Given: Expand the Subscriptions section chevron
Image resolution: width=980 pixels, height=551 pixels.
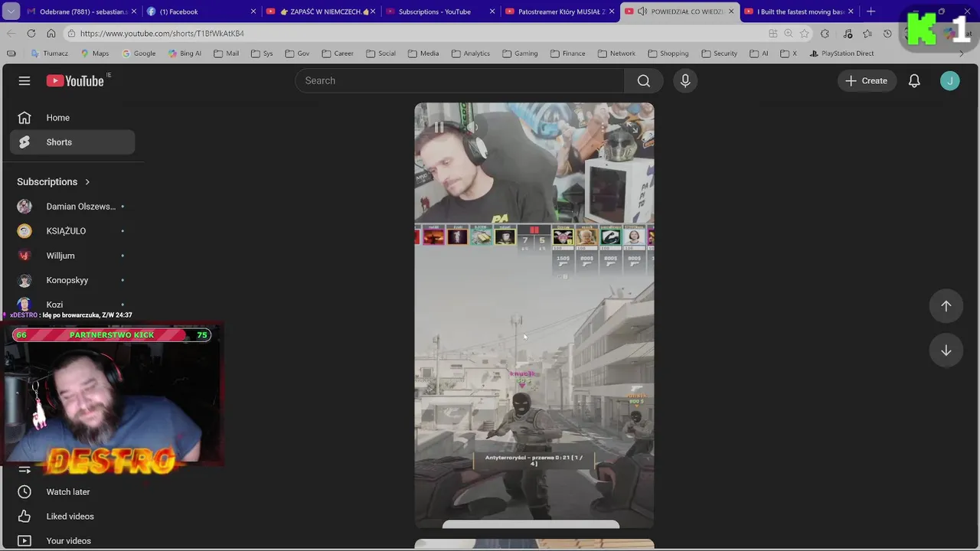Looking at the screenshot, I should point(87,181).
